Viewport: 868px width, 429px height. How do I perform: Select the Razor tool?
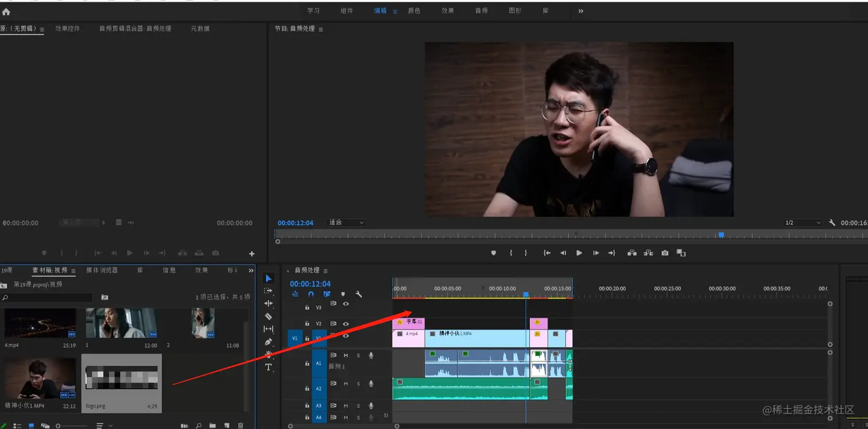click(x=268, y=316)
